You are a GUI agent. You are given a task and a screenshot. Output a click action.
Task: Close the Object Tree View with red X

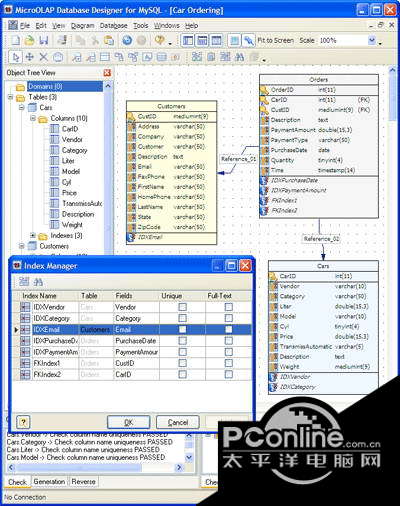tap(107, 73)
